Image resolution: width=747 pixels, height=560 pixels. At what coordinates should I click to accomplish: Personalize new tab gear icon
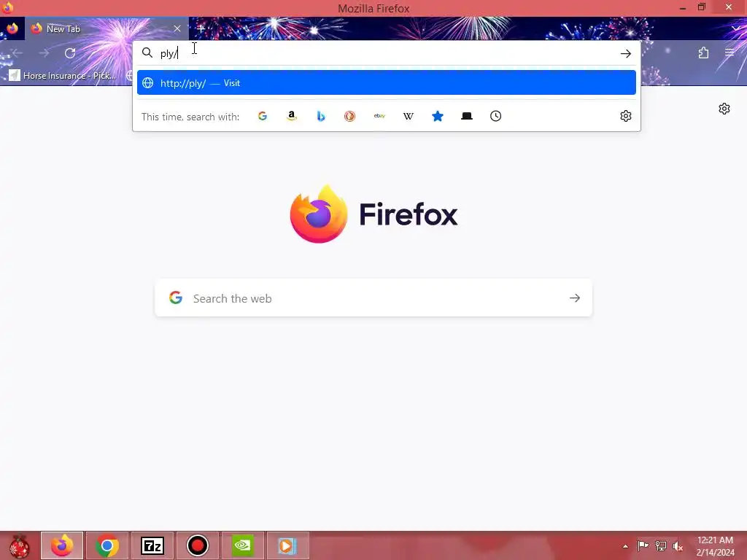[724, 109]
